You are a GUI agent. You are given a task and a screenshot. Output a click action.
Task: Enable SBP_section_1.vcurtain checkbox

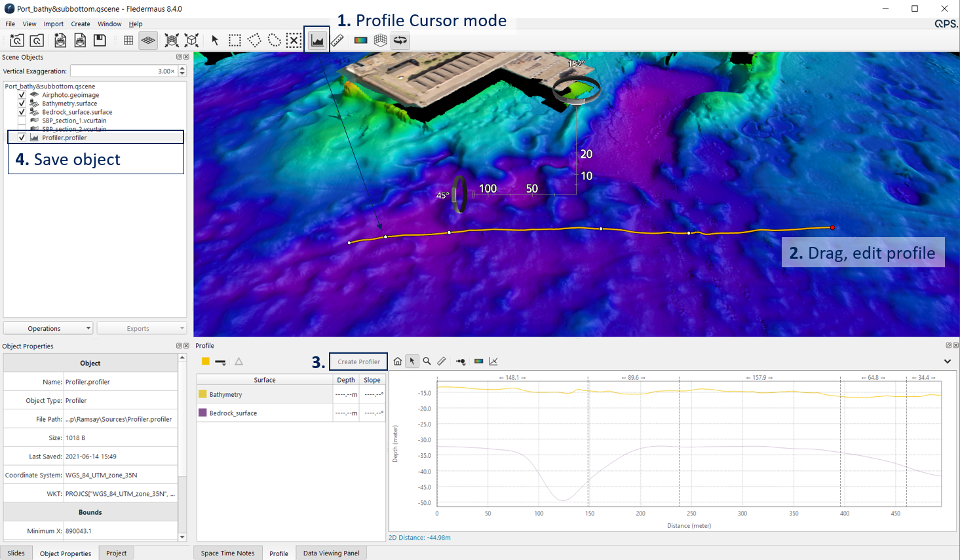22,121
